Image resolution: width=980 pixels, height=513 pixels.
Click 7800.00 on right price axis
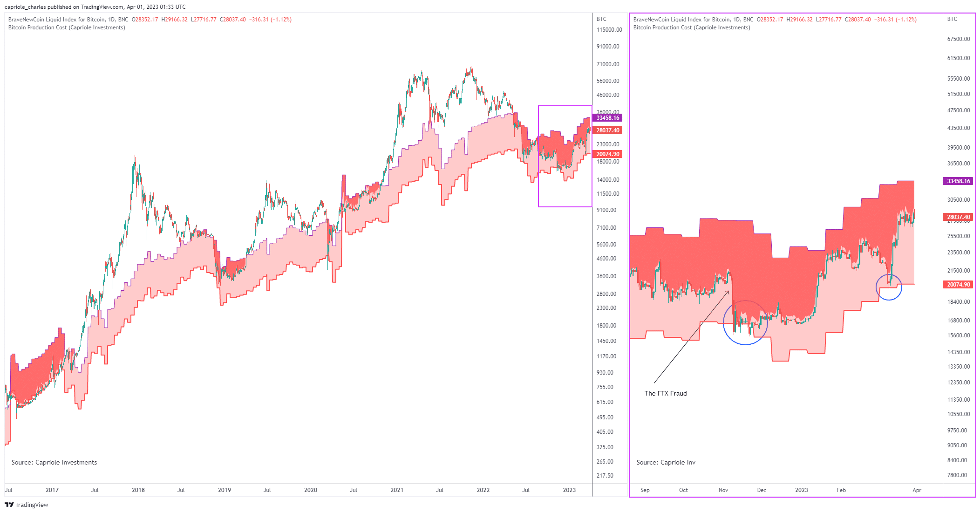pos(957,475)
